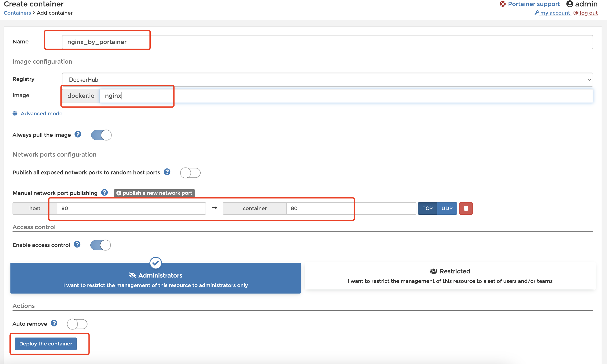Click the globe icon beside Advanced mode
The width and height of the screenshot is (607, 364).
pyautogui.click(x=15, y=114)
